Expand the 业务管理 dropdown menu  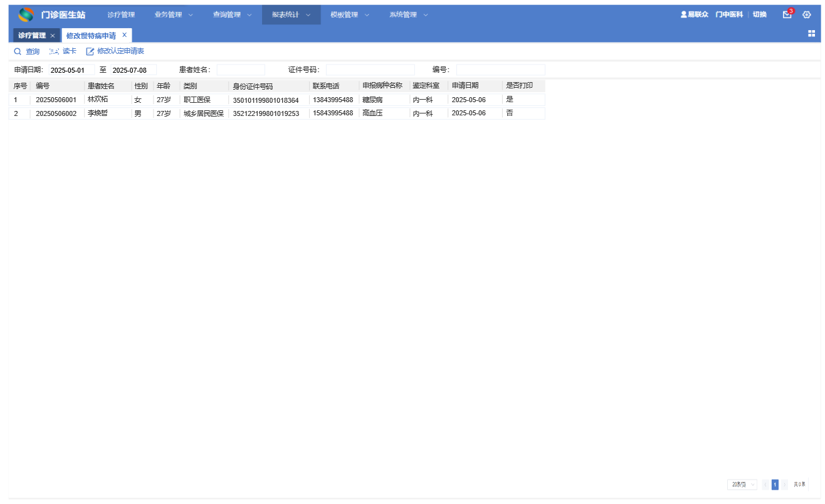click(174, 14)
